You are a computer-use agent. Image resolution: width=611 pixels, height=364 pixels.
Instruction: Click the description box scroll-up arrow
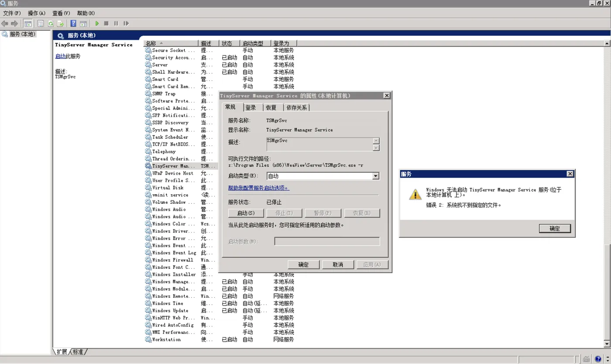(376, 141)
